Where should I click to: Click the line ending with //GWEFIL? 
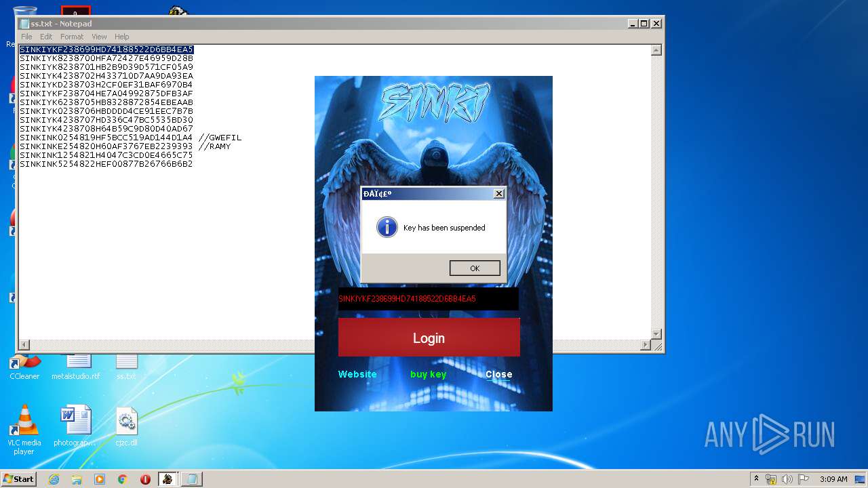coord(130,138)
